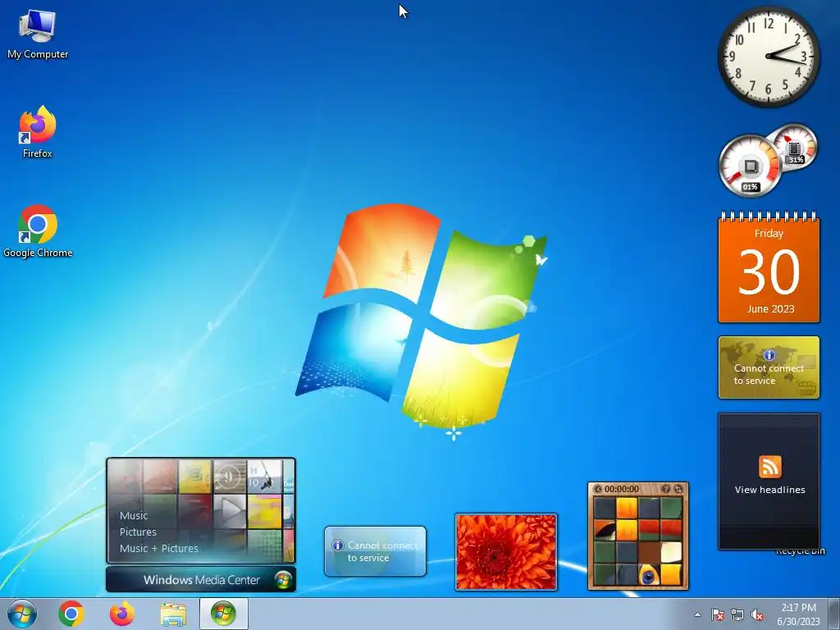Screen dimensions: 840x630
Task: Click the gold gadget's Cannot connect message
Action: (769, 374)
